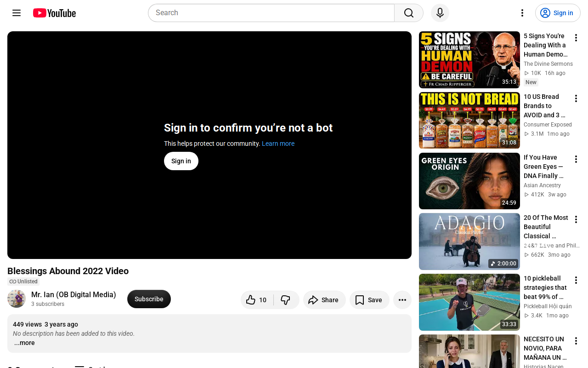The image size is (588, 368).
Task: Expand description with ...more
Action: coord(24,343)
